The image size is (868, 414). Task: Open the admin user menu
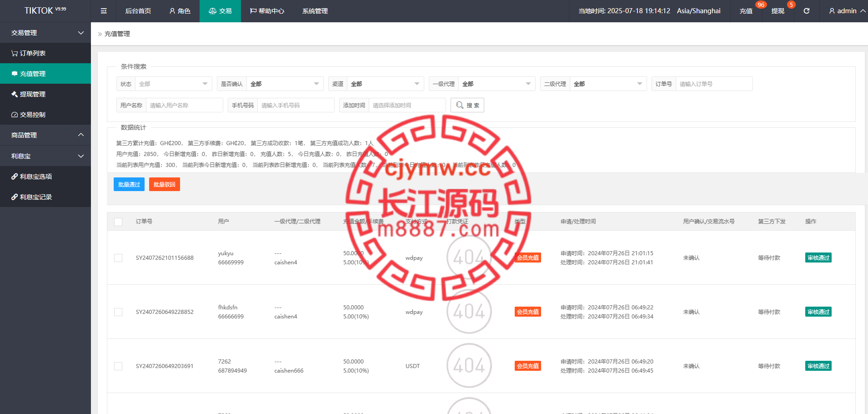pyautogui.click(x=847, y=11)
